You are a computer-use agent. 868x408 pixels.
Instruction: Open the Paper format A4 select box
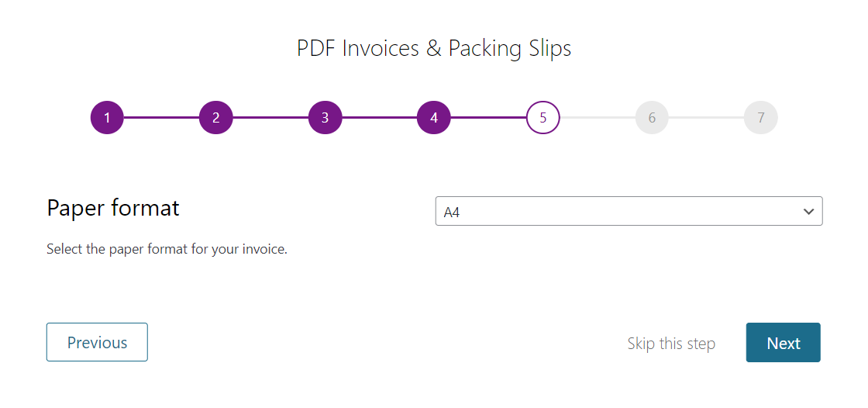tap(620, 211)
